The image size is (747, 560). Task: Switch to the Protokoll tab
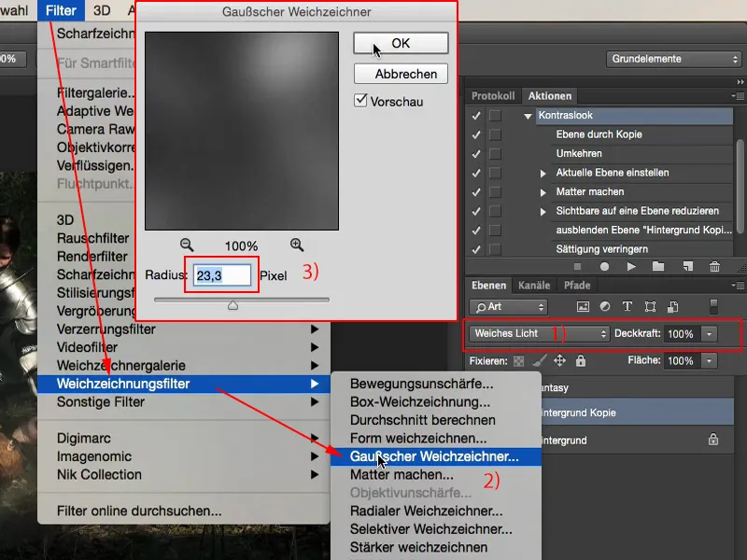pos(493,96)
